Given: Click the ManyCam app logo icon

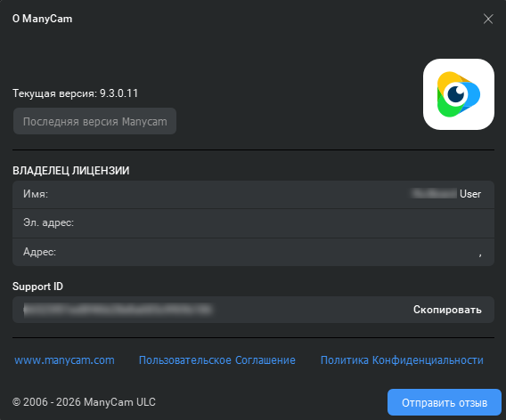Looking at the screenshot, I should coord(459,94).
